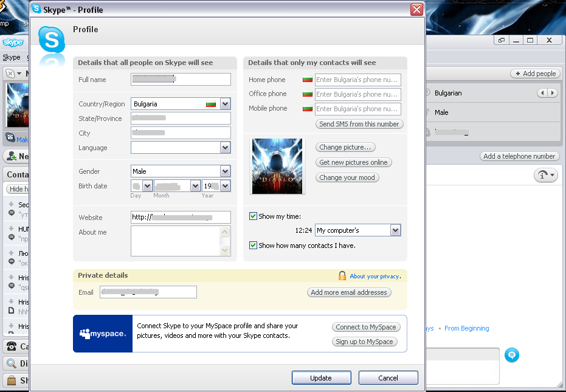This screenshot has height=392, width=566.
Task: Click the Bulgarian flag beside Home phone
Action: click(x=307, y=80)
